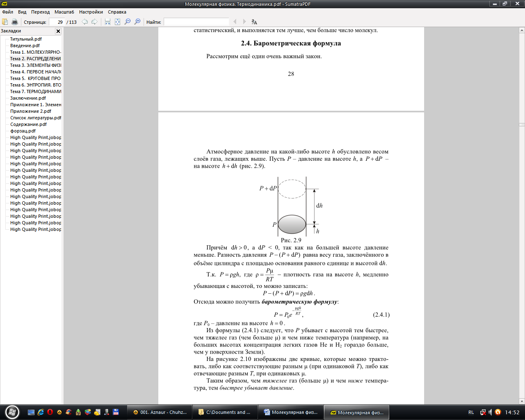525x420 pixels.
Task: Click the network tray icon
Action: (x=483, y=412)
